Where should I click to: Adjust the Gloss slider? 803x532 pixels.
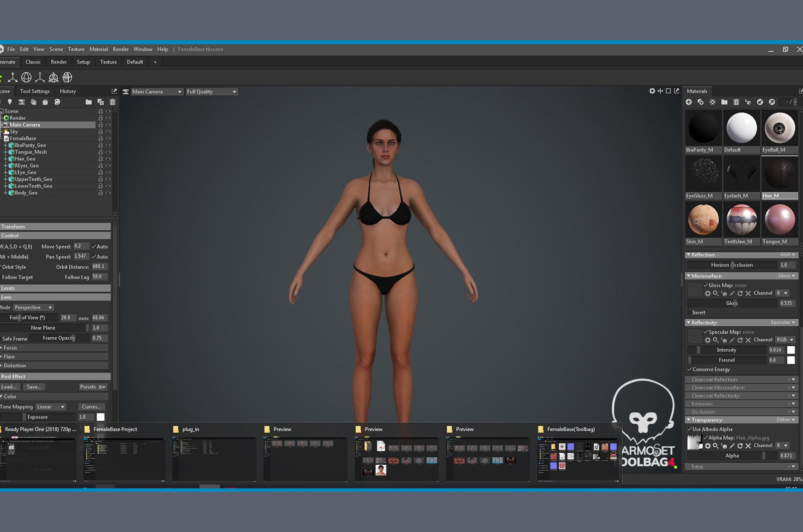pos(732,303)
